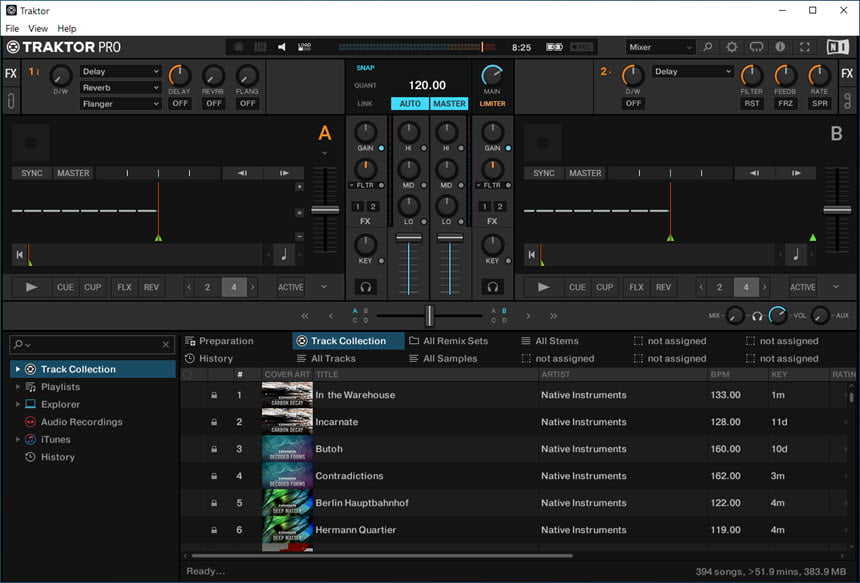Open the File menu

click(12, 29)
